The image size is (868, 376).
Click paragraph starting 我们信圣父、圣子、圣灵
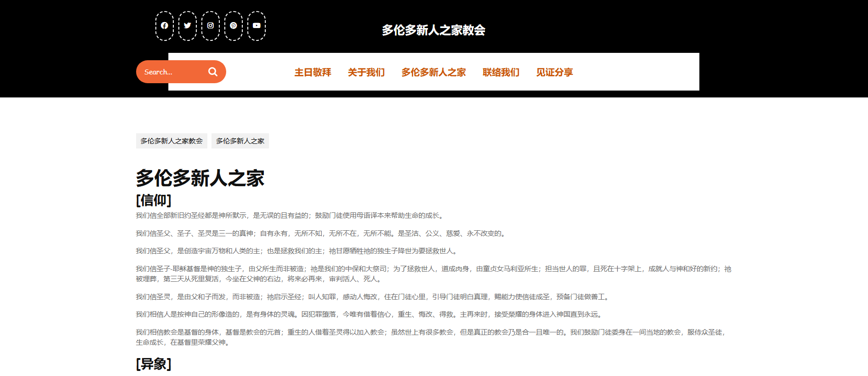[322, 234]
